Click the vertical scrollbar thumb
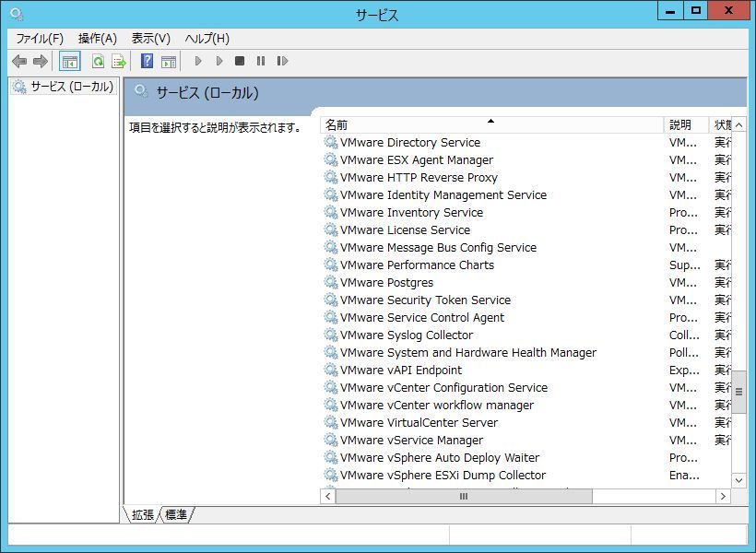 tap(738, 392)
